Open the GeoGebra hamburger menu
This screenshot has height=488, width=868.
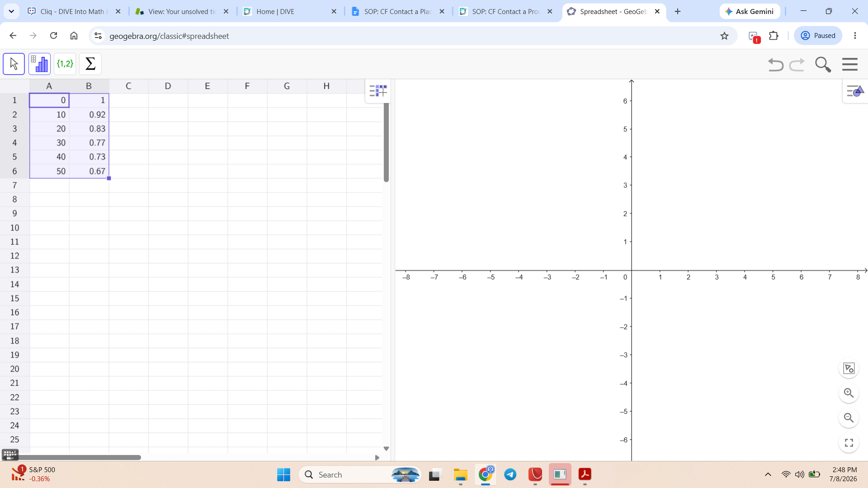click(x=850, y=64)
